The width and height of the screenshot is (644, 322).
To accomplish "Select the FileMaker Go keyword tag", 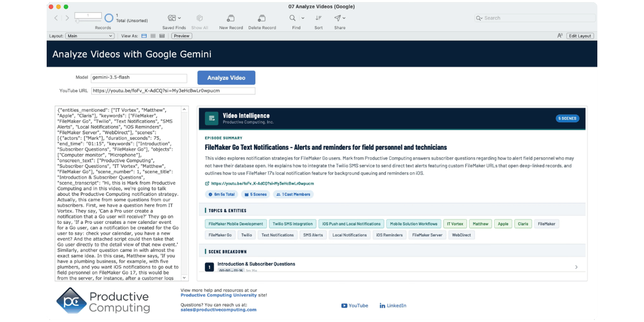I will [220, 235].
